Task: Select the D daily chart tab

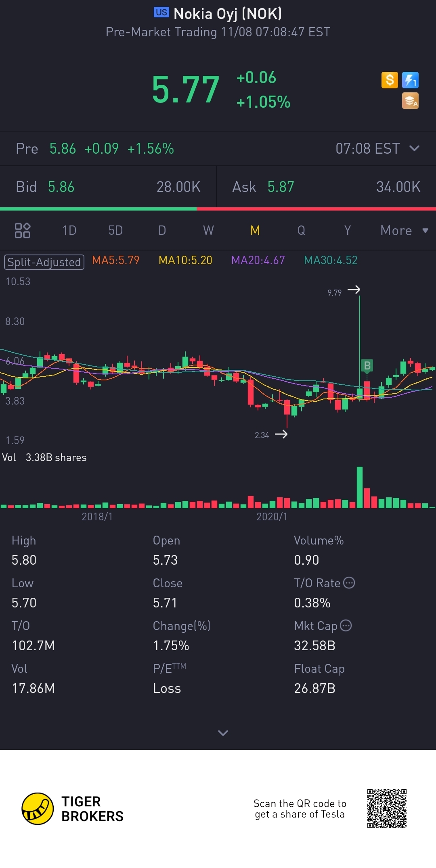Action: (x=162, y=230)
